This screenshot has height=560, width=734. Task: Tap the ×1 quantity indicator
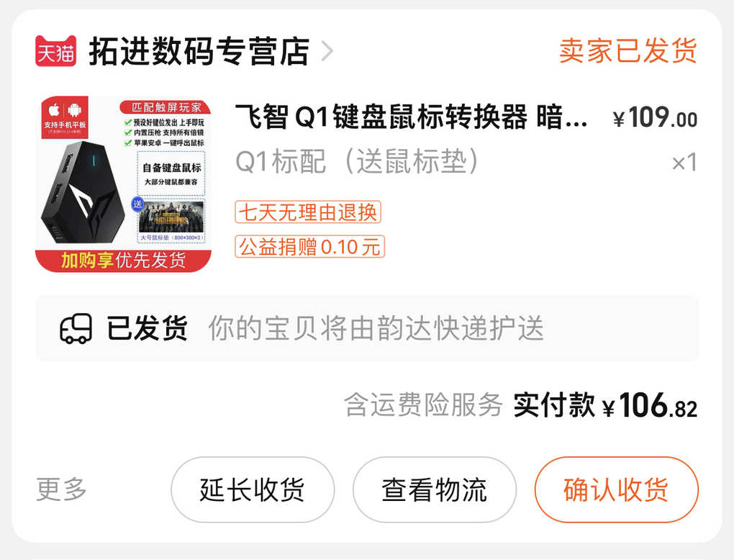click(684, 163)
